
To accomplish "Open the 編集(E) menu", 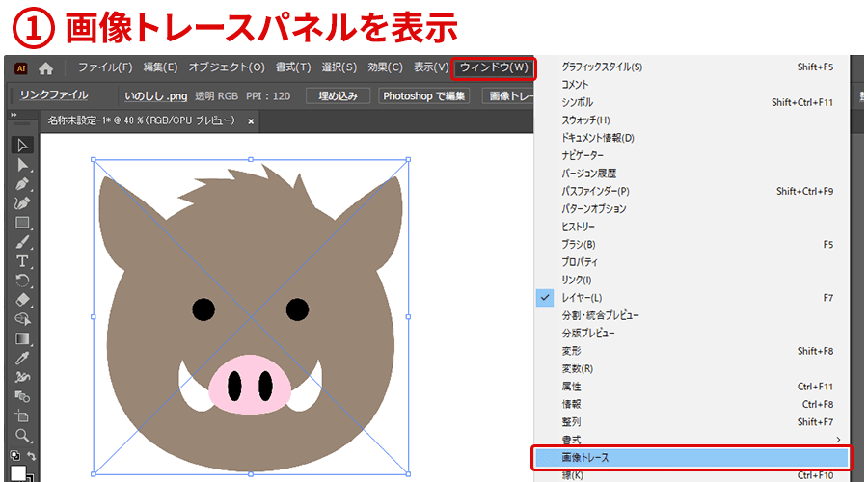I will pos(160,67).
